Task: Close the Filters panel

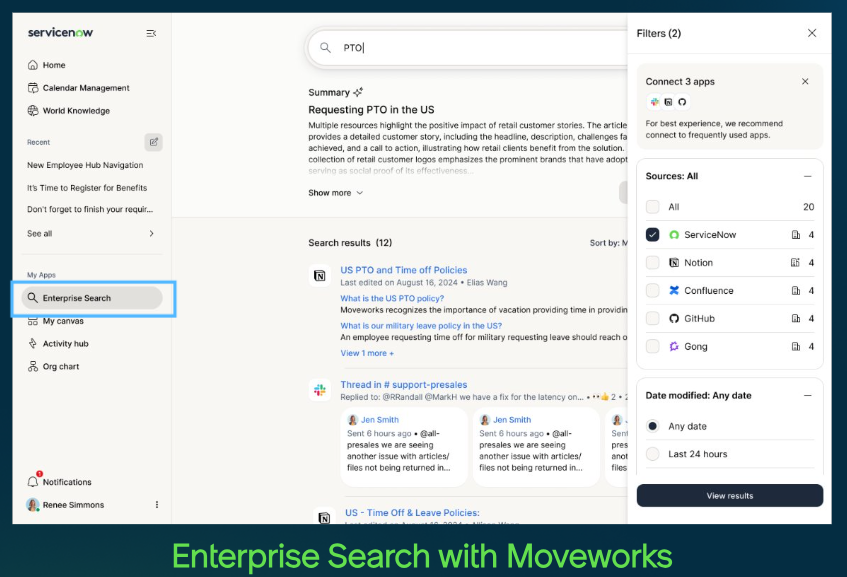Action: 812,33
